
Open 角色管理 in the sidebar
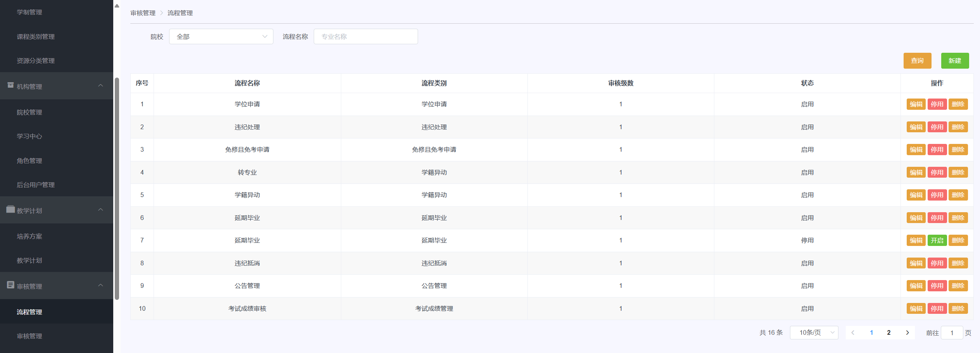click(x=29, y=161)
